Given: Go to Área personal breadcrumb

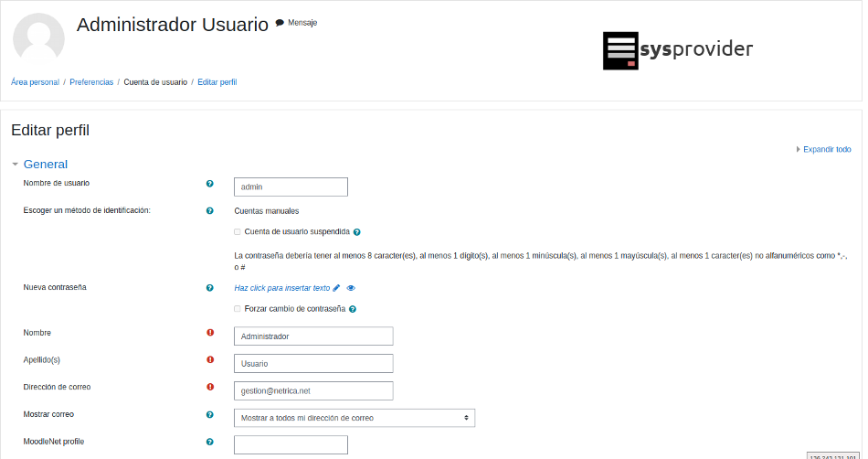Looking at the screenshot, I should click(x=35, y=82).
